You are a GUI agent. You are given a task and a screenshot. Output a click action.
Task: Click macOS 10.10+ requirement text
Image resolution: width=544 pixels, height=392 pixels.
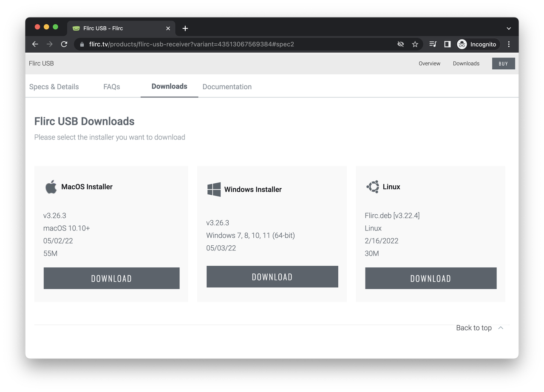67,228
